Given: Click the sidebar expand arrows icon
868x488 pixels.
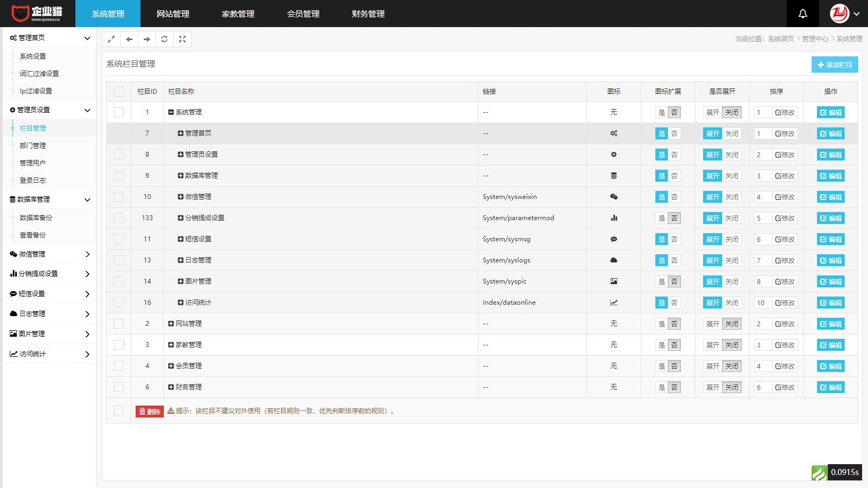Looking at the screenshot, I should tap(111, 39).
